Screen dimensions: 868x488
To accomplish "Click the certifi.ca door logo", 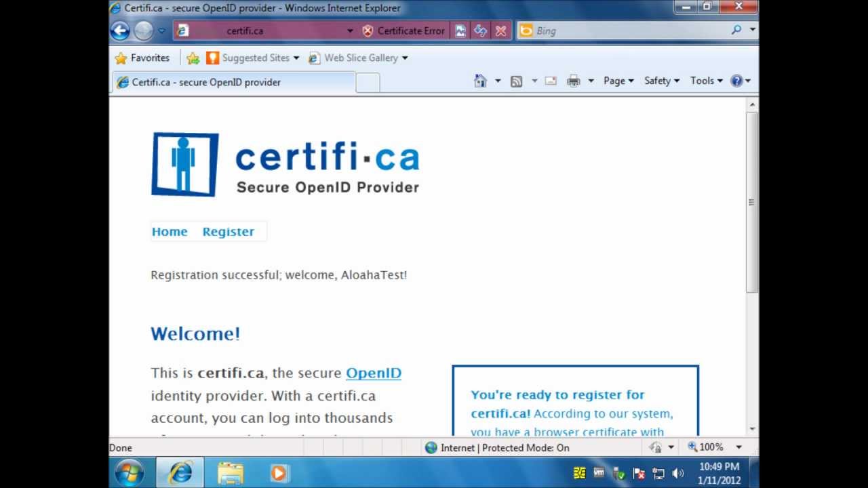I will point(184,164).
